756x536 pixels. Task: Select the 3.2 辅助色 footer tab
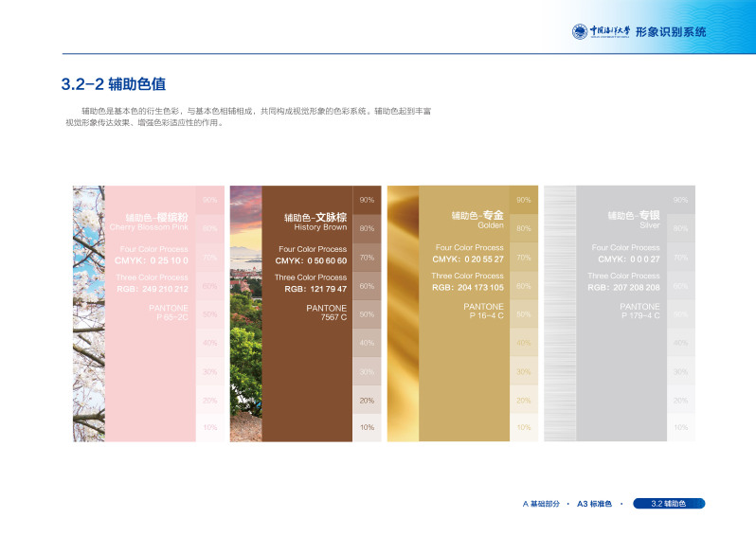[668, 504]
